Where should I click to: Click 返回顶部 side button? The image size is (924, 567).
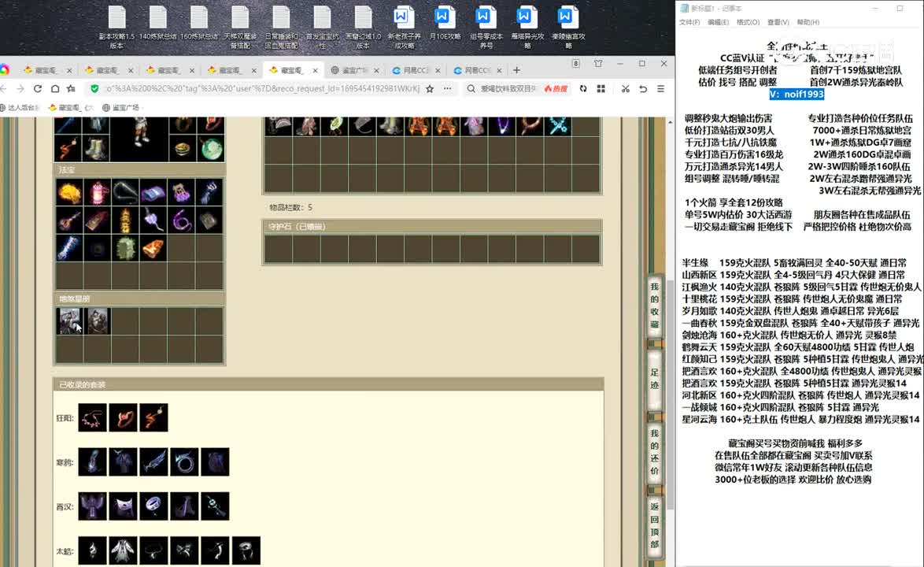pos(655,525)
